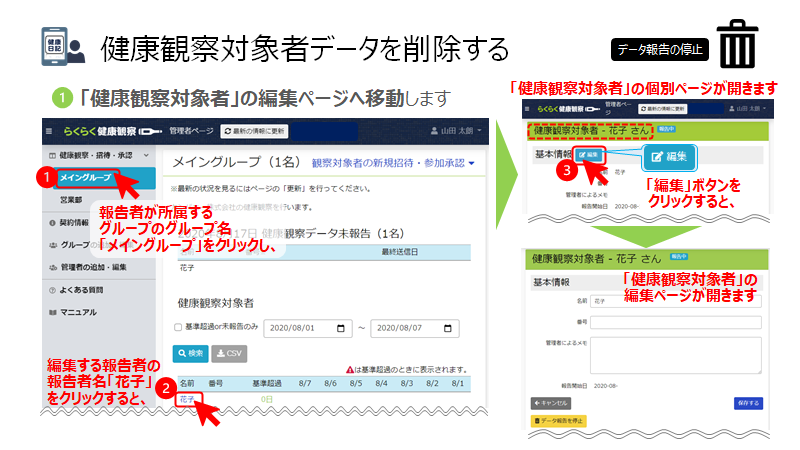Click the calendar icon in 2020/08/07 date field
Viewport: 800px width, 450px height.
point(447,328)
